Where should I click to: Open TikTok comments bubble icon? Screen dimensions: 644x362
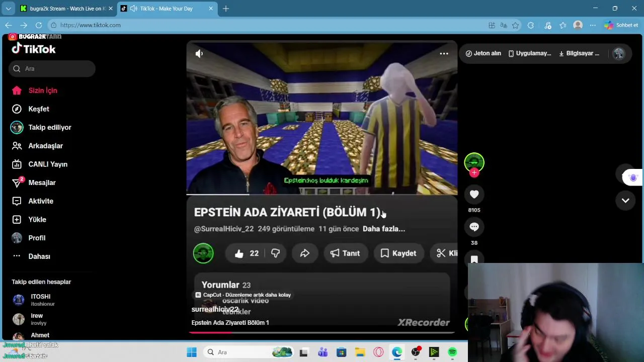(x=474, y=227)
